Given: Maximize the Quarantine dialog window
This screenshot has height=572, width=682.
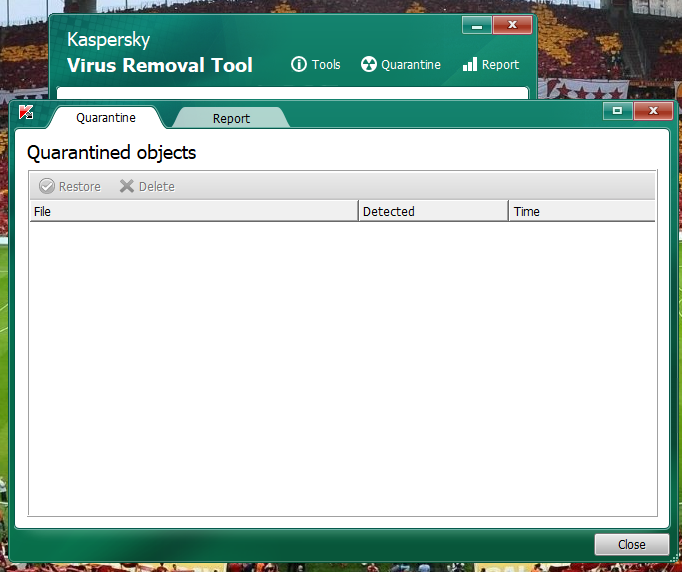Looking at the screenshot, I should pos(618,111).
